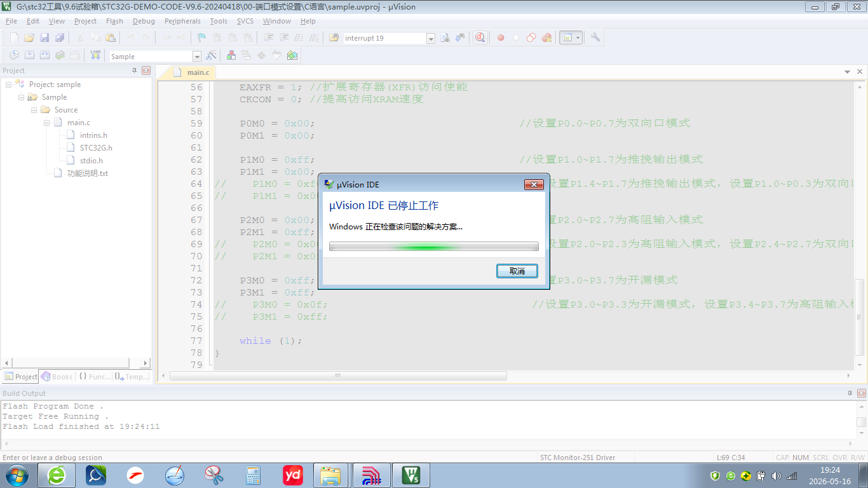
Task: Click the Find in Files icon
Action: pyautogui.click(x=334, y=37)
